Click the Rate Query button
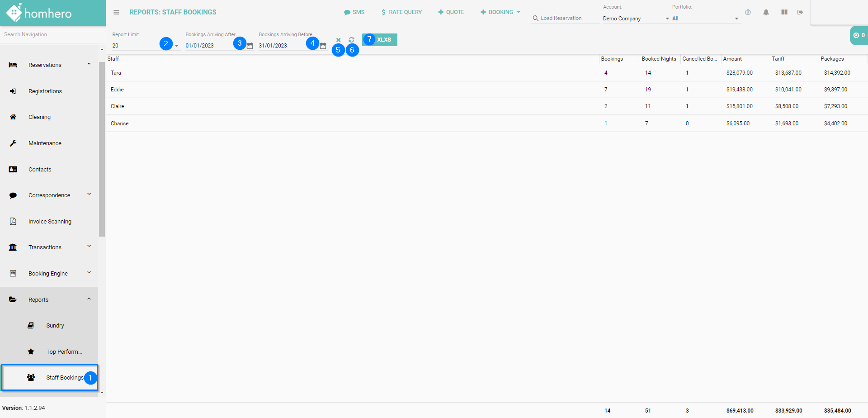Image resolution: width=868 pixels, height=418 pixels. [x=401, y=12]
